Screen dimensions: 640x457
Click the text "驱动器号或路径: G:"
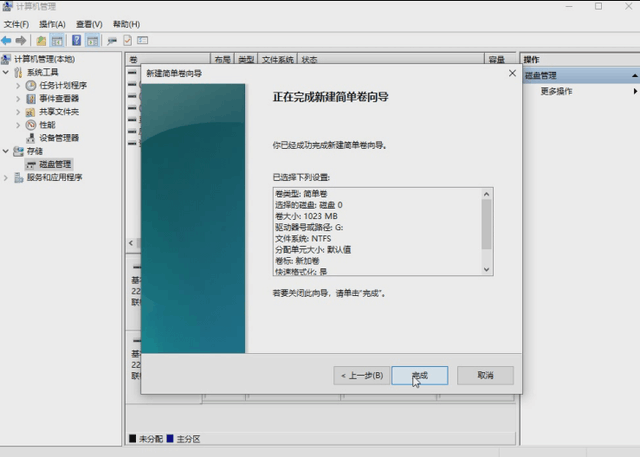click(309, 227)
